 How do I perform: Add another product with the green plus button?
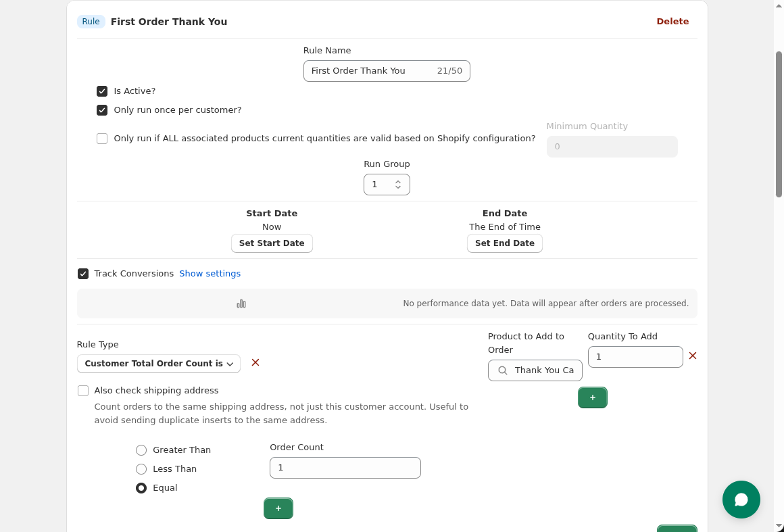(593, 397)
